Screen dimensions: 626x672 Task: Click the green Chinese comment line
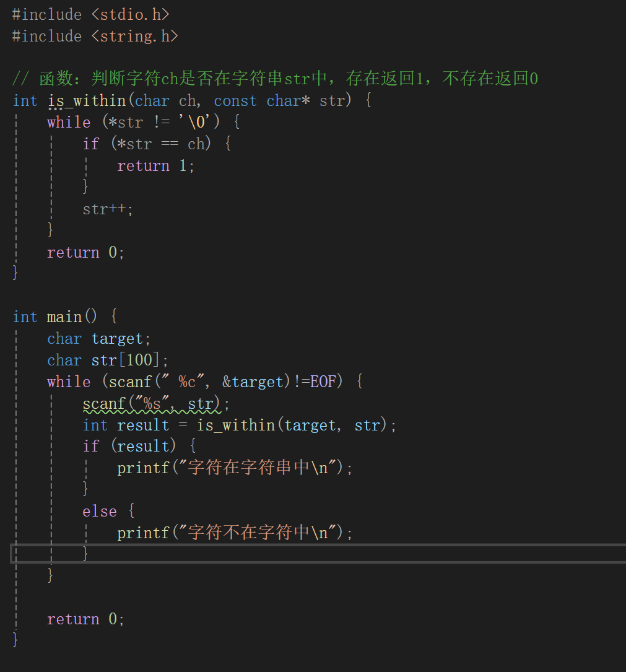[x=275, y=79]
